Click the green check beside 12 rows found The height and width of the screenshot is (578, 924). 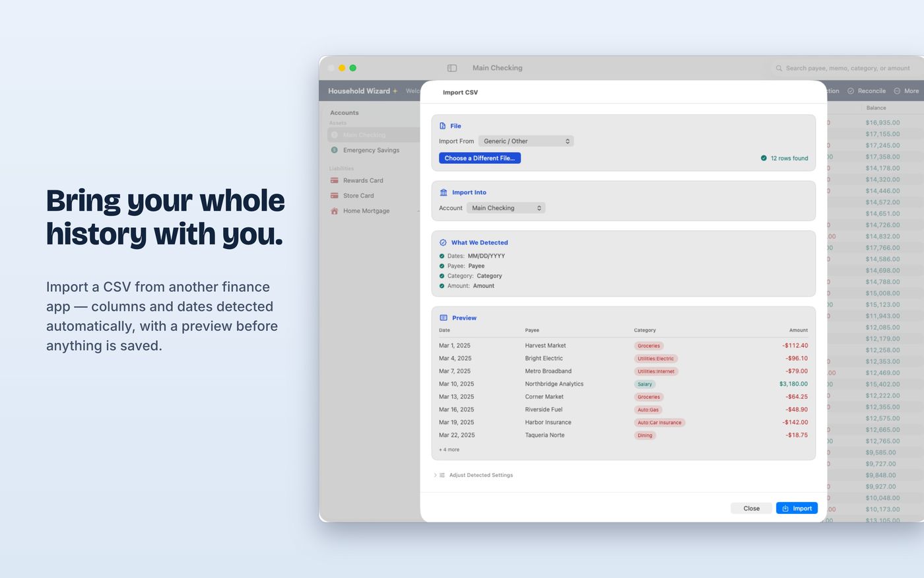coord(764,158)
